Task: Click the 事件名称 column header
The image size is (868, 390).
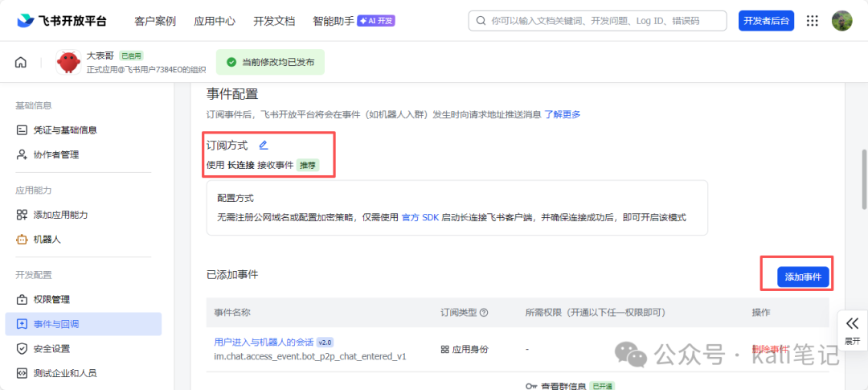Action: 232,313
